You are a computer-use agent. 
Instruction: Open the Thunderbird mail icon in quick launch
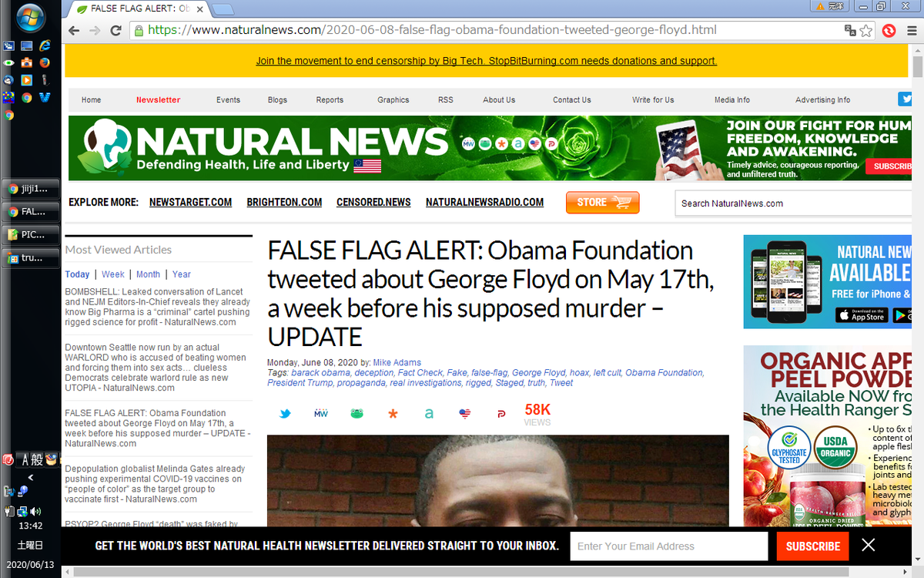tap(8, 79)
